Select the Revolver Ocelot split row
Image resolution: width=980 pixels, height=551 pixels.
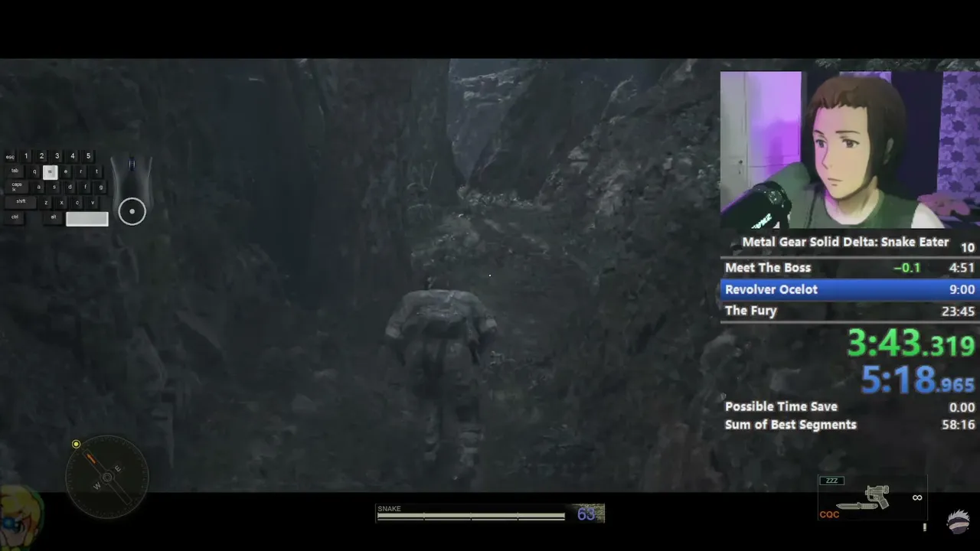pyautogui.click(x=850, y=289)
